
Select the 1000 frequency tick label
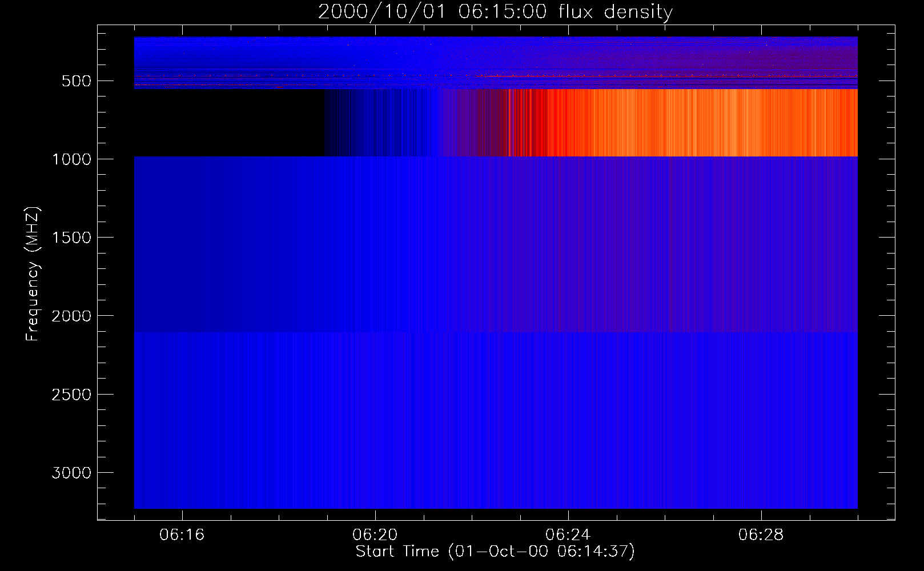[x=71, y=159]
